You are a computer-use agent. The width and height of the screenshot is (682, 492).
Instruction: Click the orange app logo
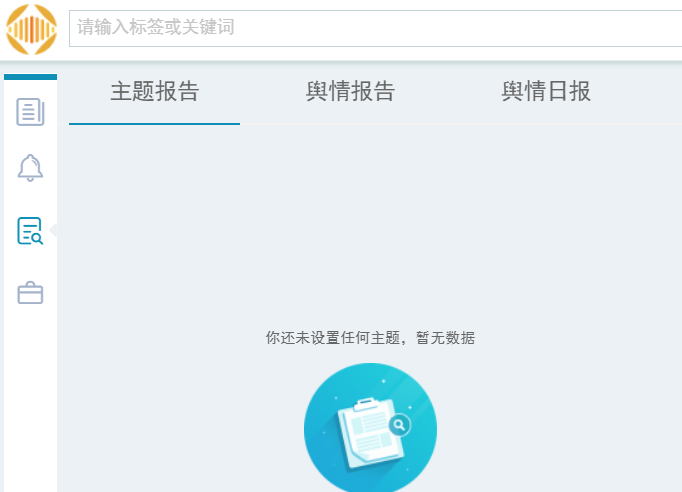coord(31,29)
